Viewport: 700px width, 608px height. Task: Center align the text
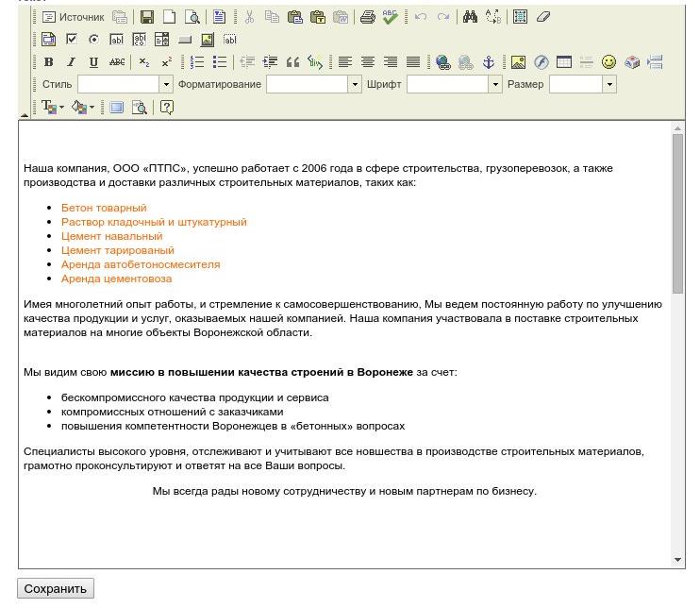click(368, 62)
